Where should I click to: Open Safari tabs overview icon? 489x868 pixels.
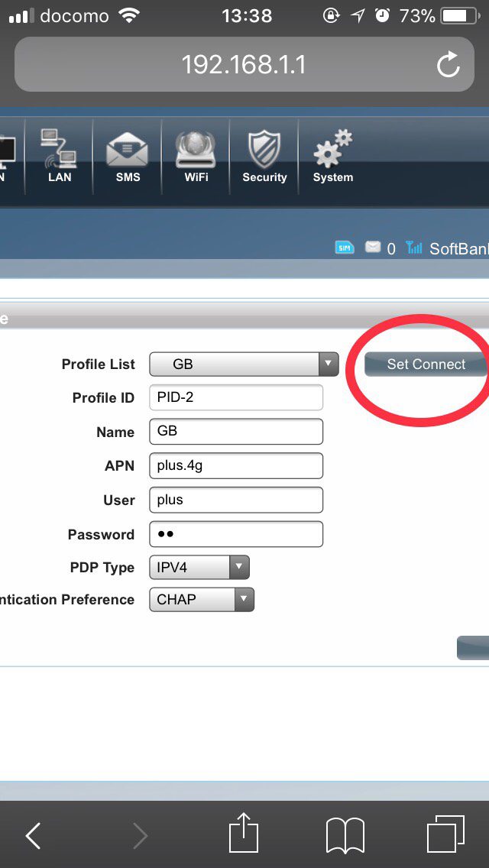[445, 834]
